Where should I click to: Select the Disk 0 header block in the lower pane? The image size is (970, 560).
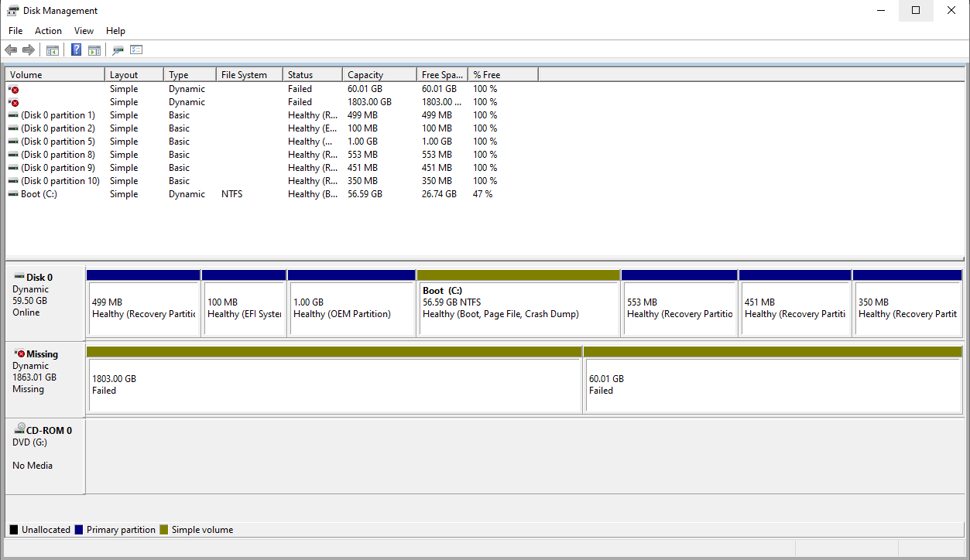tap(45, 303)
